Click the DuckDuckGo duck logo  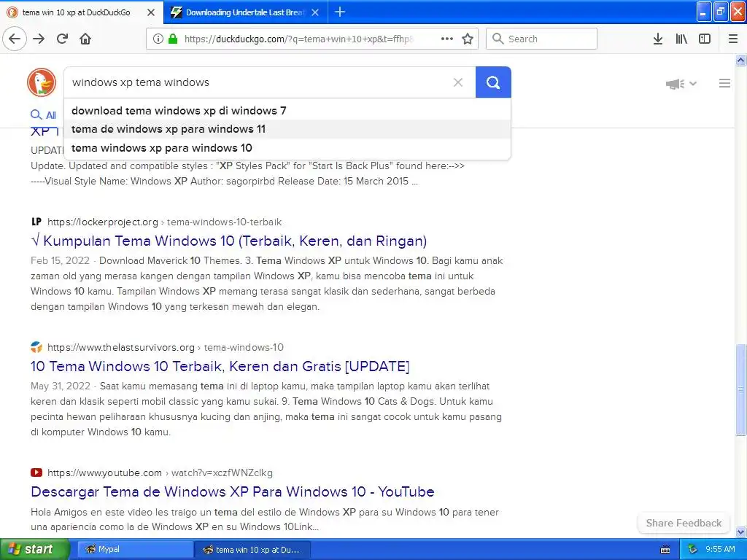[42, 82]
